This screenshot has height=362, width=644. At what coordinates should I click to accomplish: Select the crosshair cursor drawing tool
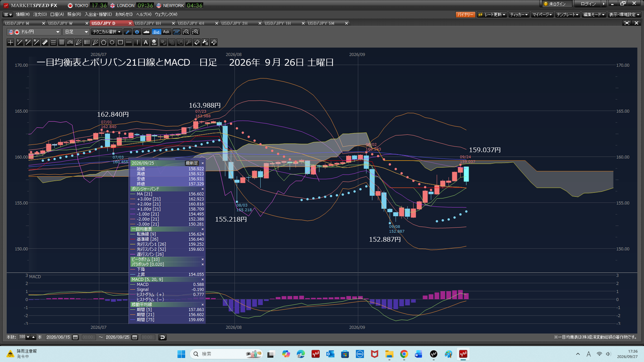click(x=11, y=42)
